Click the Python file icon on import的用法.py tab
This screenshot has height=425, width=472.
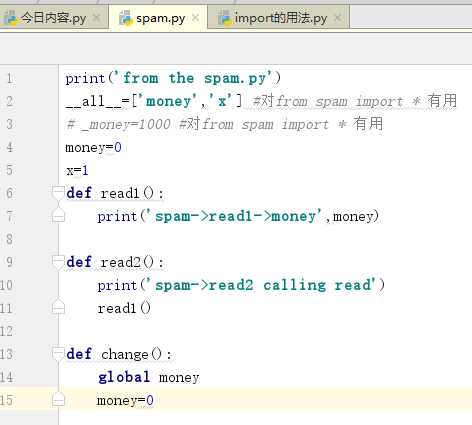(224, 18)
